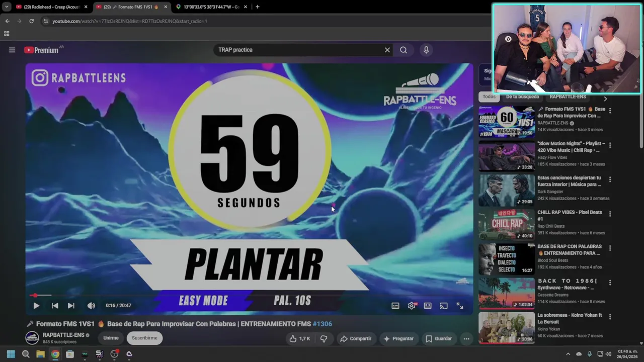View site information icon in address bar
The image size is (644, 362).
point(46,21)
